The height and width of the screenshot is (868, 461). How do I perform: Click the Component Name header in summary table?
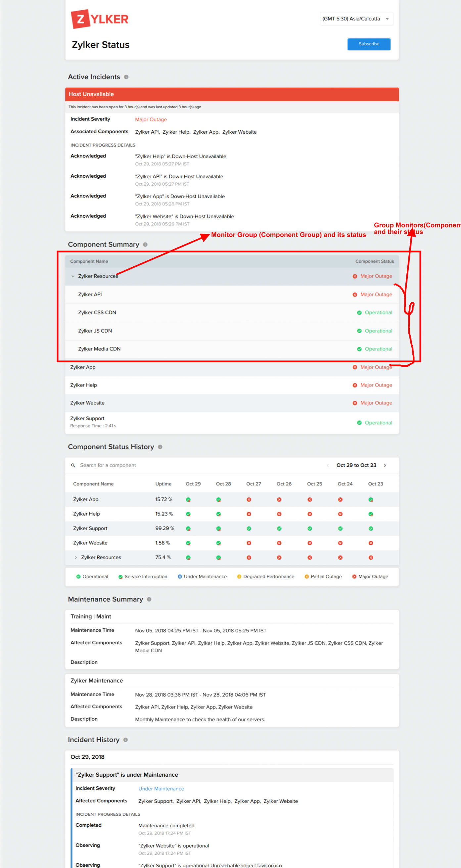tap(89, 261)
